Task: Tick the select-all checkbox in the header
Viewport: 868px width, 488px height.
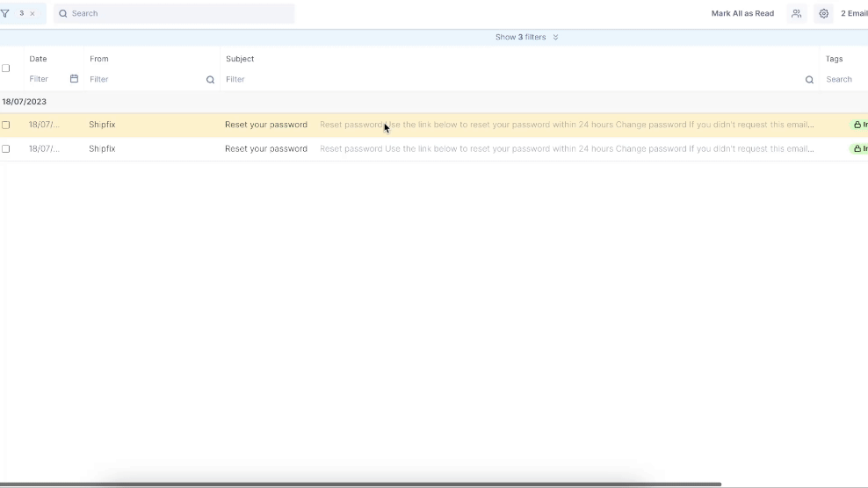Action: coord(6,68)
